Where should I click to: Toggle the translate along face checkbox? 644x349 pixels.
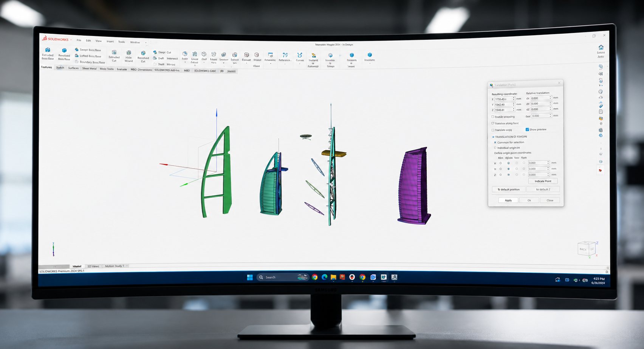click(x=493, y=123)
